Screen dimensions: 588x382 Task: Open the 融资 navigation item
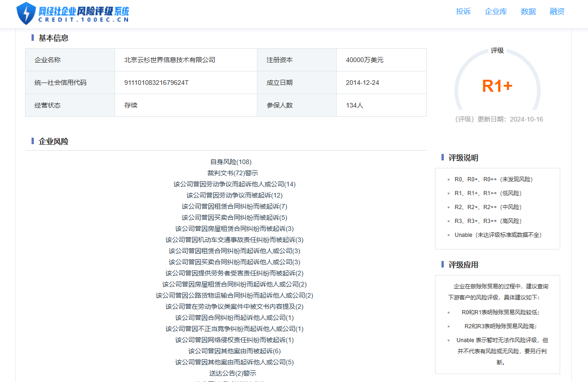pos(557,12)
